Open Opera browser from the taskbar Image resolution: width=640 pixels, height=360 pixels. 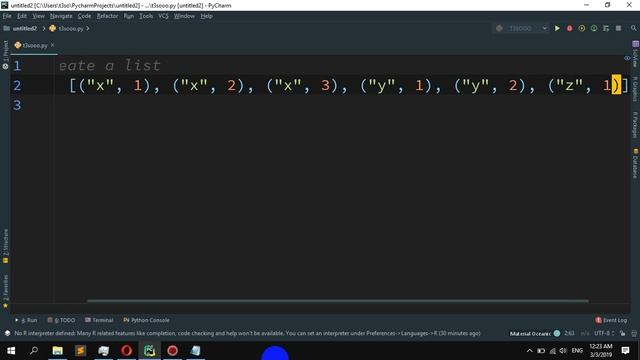coord(127,351)
